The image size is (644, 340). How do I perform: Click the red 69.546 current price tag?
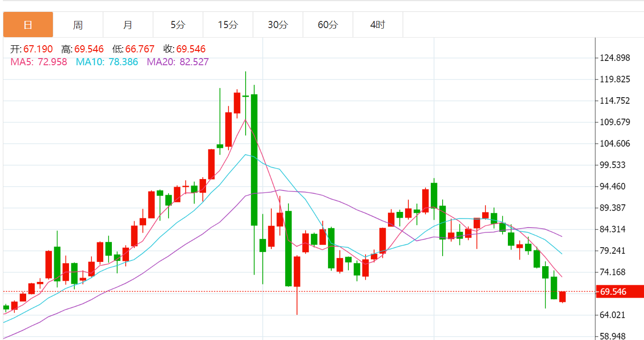click(x=619, y=291)
